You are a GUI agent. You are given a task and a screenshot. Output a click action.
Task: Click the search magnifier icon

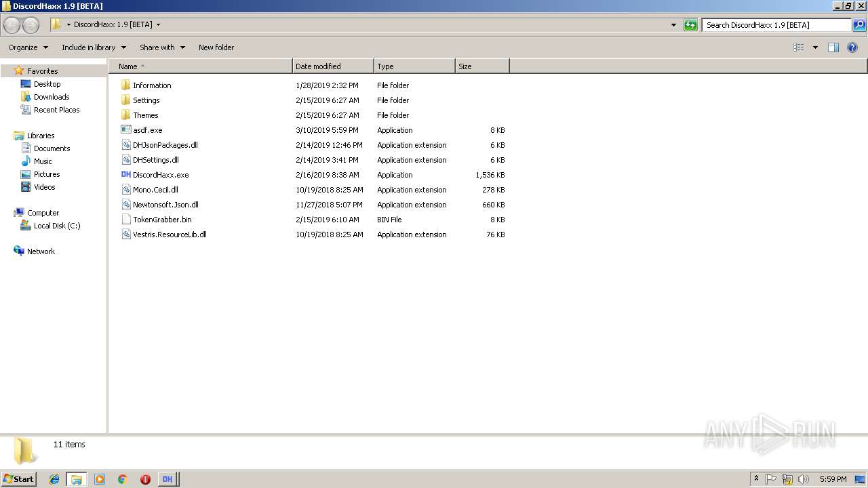tap(859, 25)
